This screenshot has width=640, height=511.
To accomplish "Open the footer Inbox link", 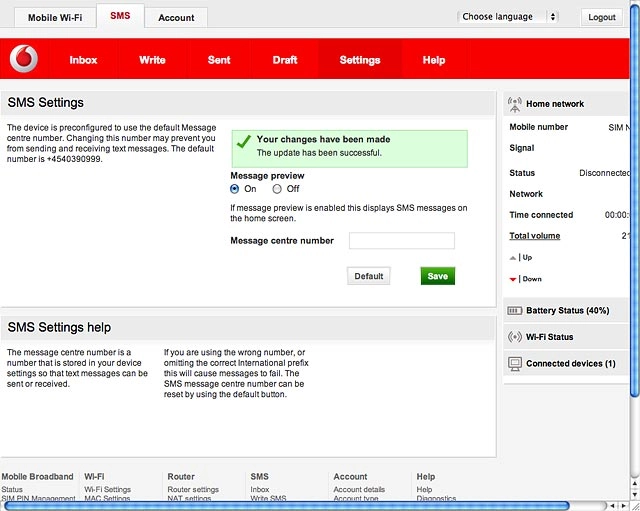I will (260, 489).
